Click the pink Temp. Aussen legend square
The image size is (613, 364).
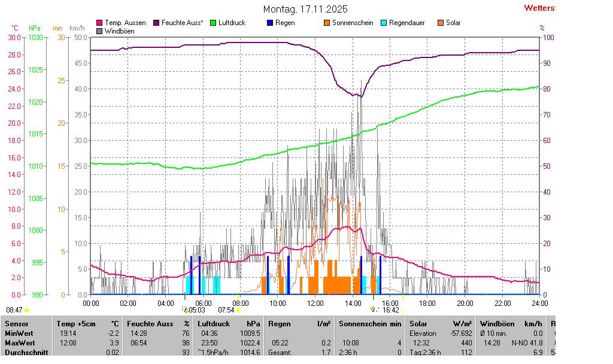99,23
